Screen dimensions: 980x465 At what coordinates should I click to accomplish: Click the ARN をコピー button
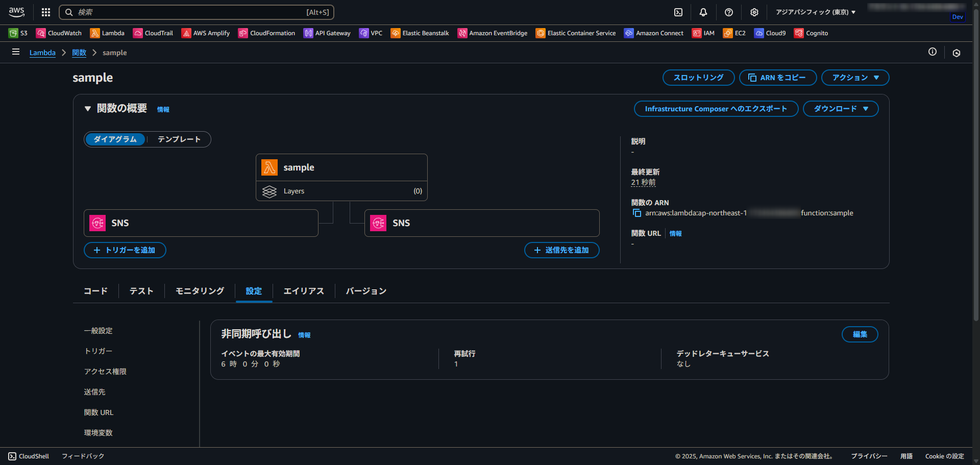(x=778, y=78)
